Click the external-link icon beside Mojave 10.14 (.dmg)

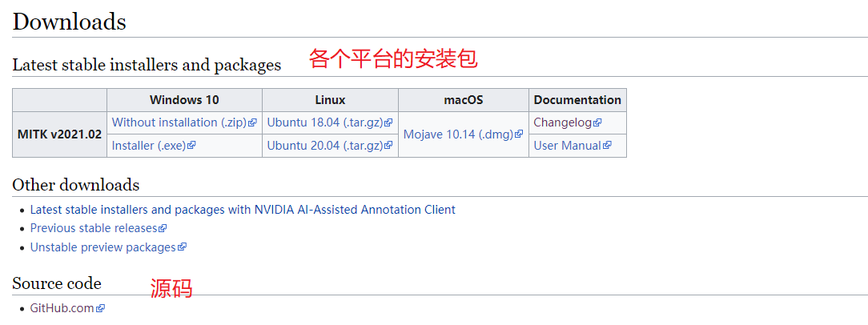[519, 134]
